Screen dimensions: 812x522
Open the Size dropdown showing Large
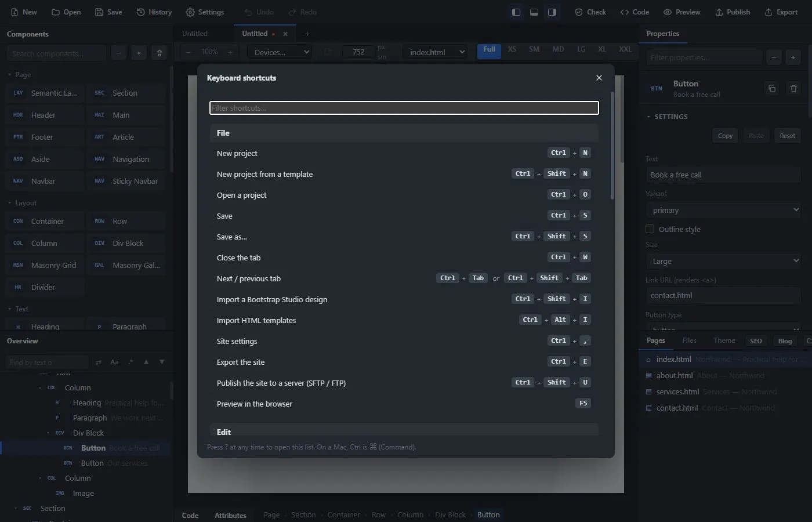point(723,261)
